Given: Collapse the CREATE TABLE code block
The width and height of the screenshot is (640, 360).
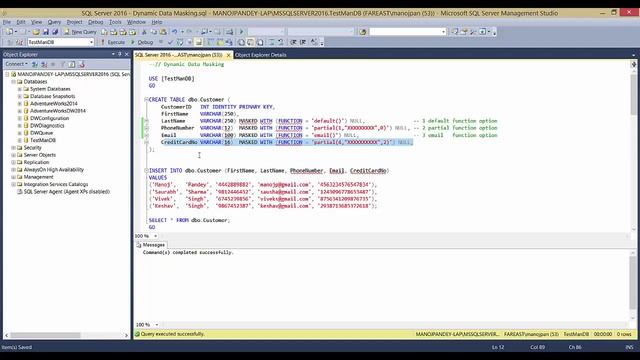Looking at the screenshot, I should (146, 100).
